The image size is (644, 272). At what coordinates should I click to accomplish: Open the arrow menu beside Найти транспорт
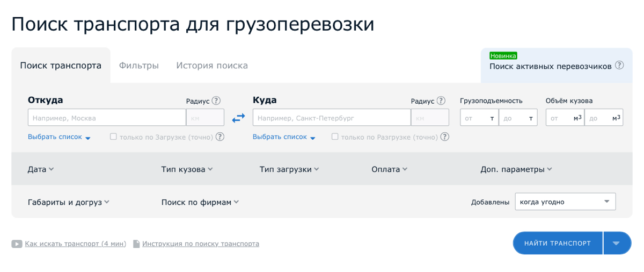[617, 244]
